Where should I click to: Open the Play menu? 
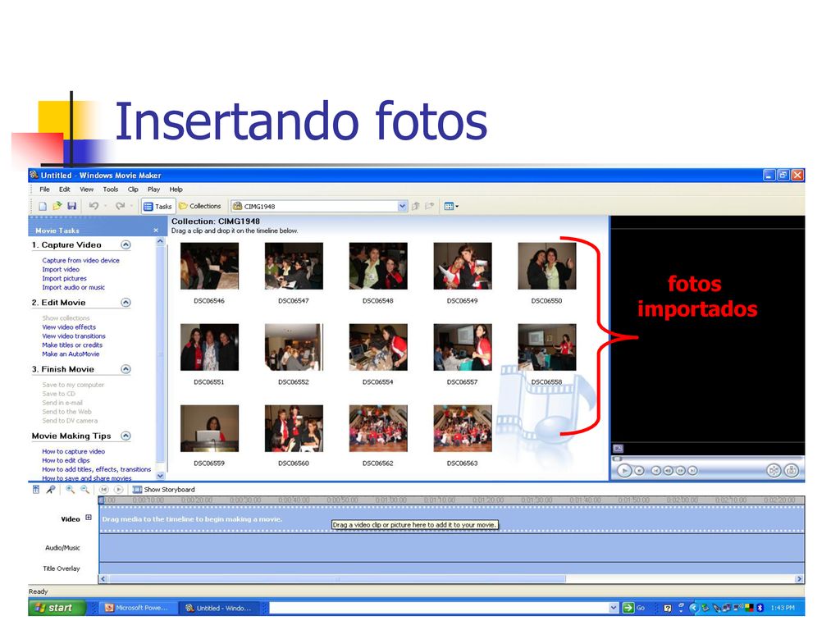tap(153, 189)
